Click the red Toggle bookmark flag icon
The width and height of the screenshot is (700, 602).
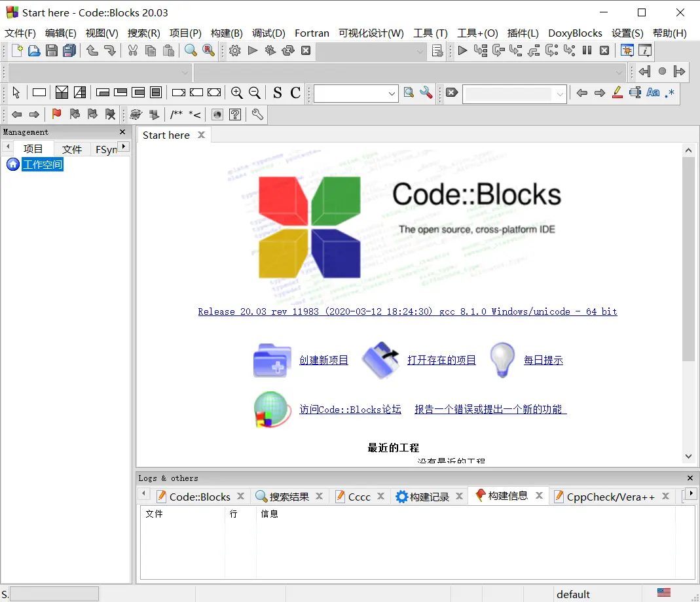pyautogui.click(x=56, y=115)
